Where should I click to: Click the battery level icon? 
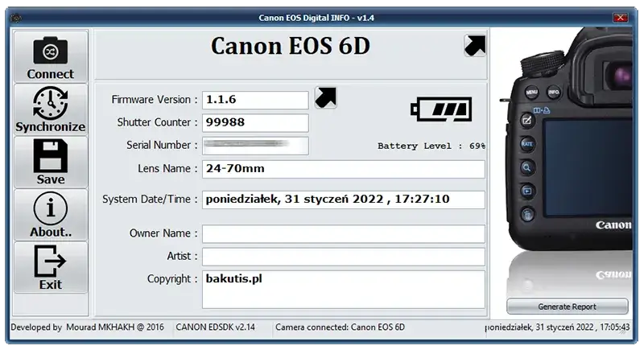coord(440,109)
